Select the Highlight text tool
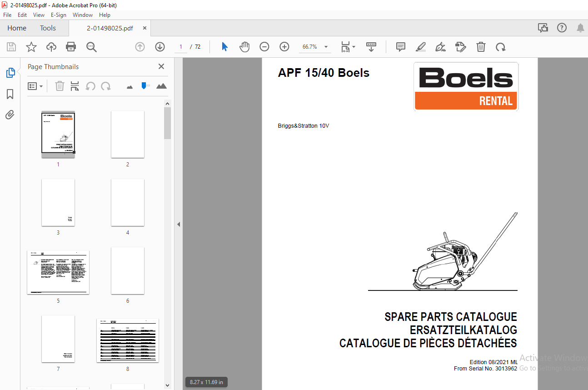This screenshot has height=390, width=588. click(421, 47)
